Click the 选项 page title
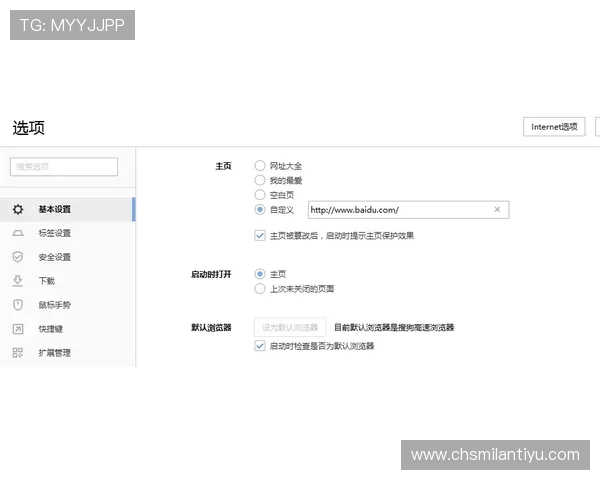The height and width of the screenshot is (480, 600). tap(29, 128)
